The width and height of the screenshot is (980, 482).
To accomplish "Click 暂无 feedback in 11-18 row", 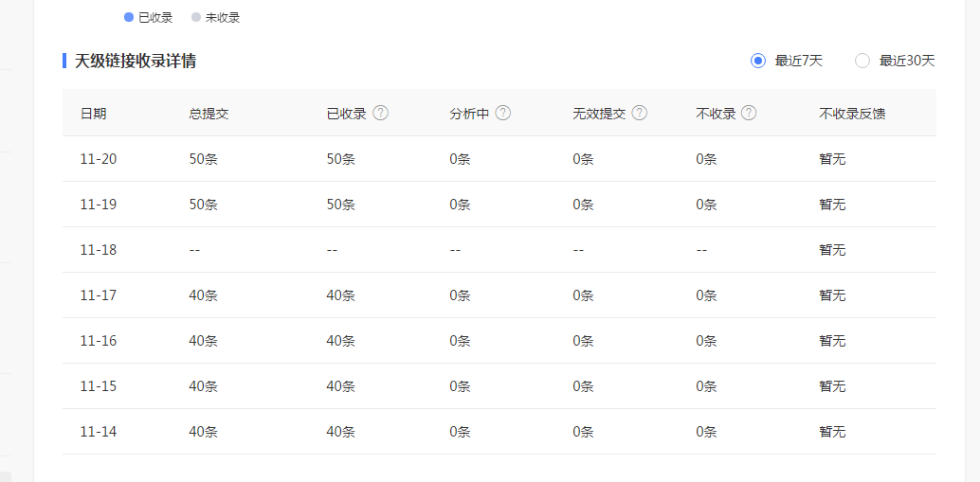I will tap(832, 250).
